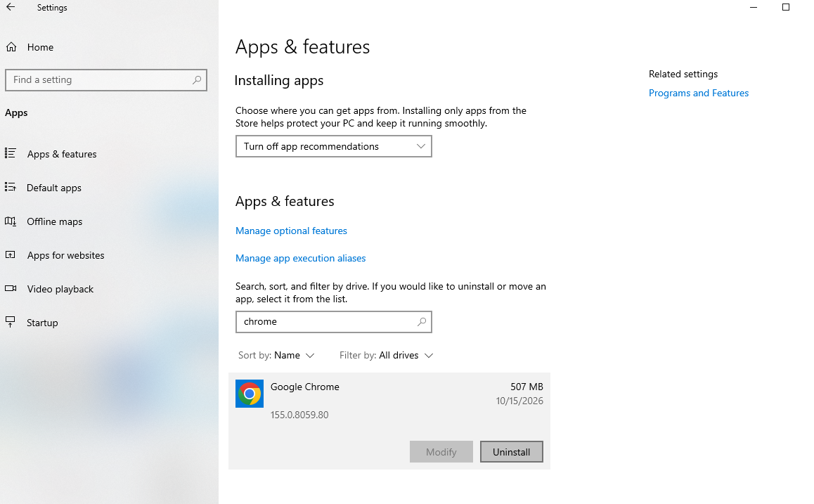Select the Video playback sidebar icon
The width and height of the screenshot is (814, 504).
point(11,289)
